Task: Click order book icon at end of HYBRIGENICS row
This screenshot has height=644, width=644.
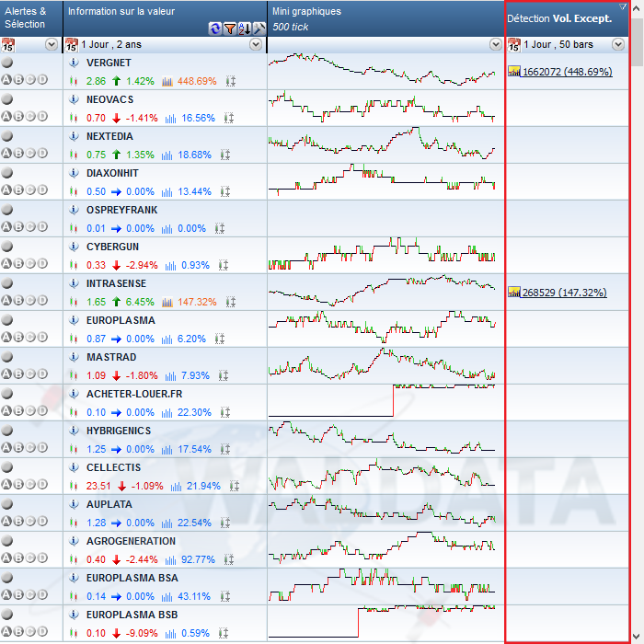Action: [225, 449]
